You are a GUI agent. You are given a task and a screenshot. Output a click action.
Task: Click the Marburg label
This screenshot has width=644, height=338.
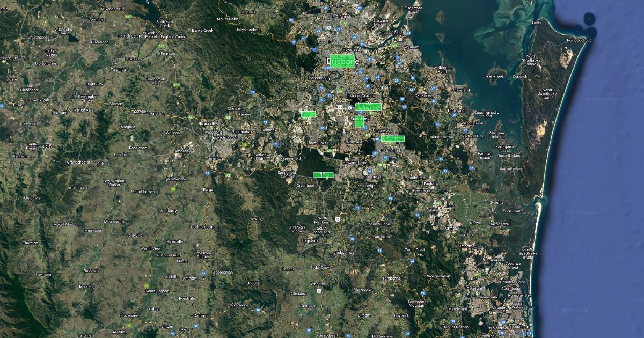[141, 112]
